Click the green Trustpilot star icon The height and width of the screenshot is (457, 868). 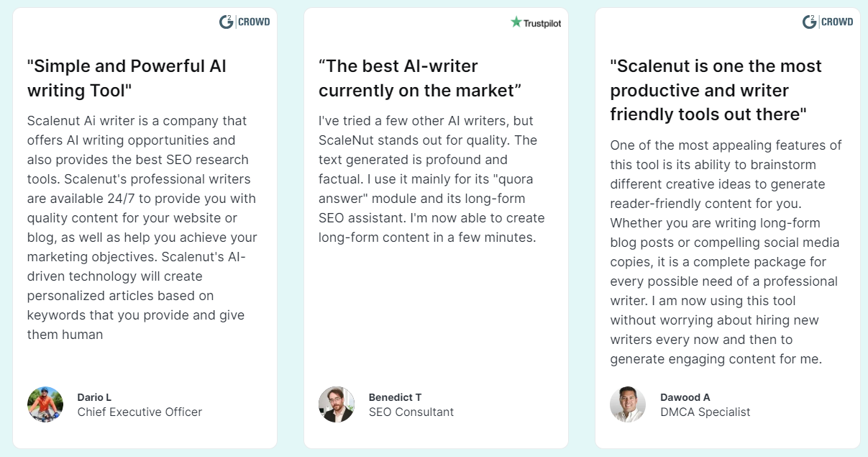click(516, 22)
